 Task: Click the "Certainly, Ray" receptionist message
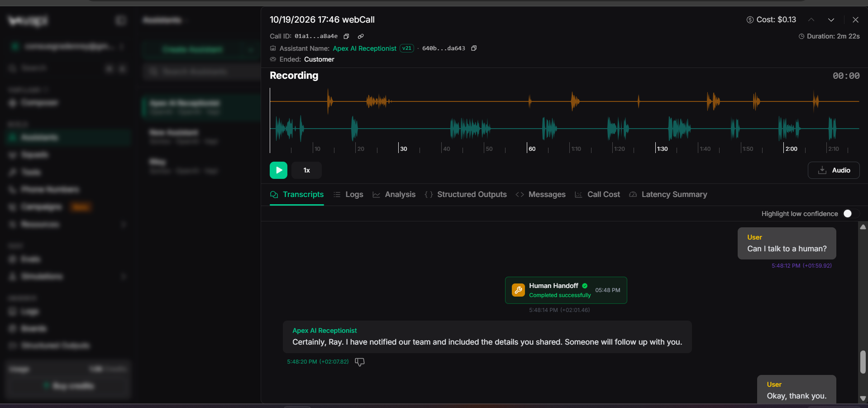(487, 337)
